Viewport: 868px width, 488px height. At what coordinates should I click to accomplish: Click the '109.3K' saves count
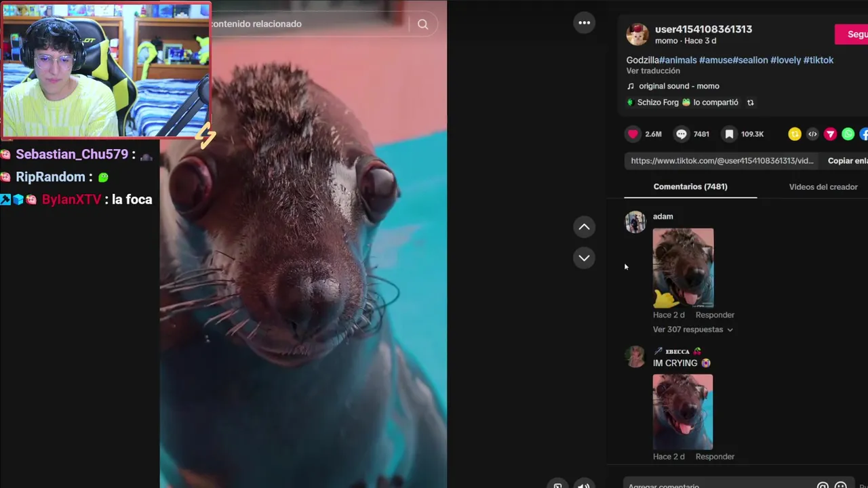752,134
